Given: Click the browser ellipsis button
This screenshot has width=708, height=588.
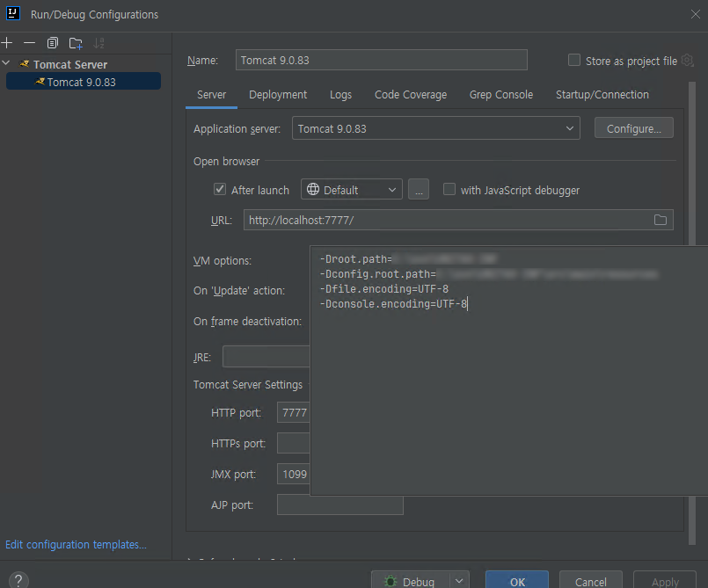Looking at the screenshot, I should point(419,190).
